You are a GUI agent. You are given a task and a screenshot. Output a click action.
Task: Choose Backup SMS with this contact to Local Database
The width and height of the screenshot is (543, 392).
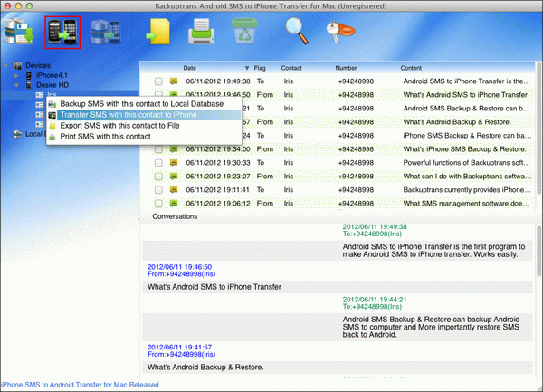point(144,104)
